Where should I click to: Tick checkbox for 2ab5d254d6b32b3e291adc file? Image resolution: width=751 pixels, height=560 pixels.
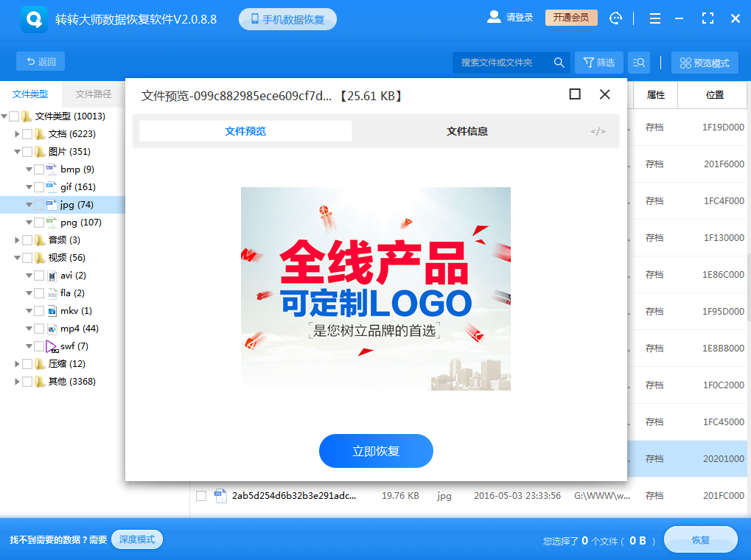click(200, 496)
